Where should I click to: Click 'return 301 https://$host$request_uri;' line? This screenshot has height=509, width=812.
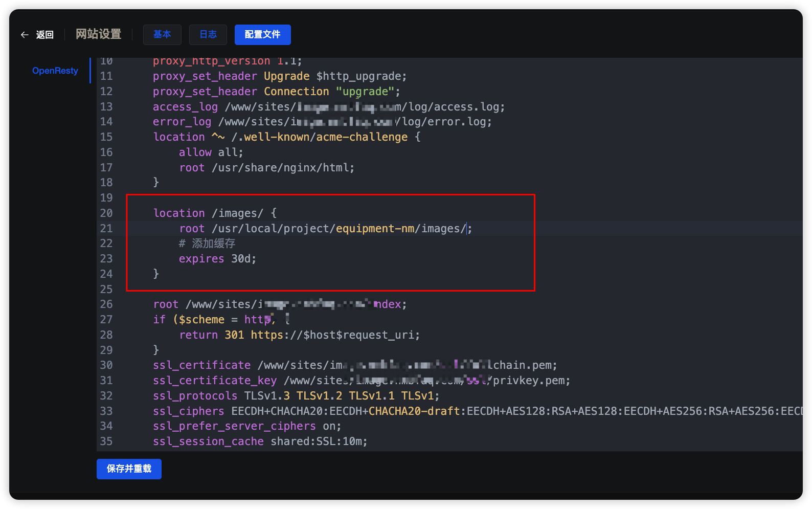point(299,335)
